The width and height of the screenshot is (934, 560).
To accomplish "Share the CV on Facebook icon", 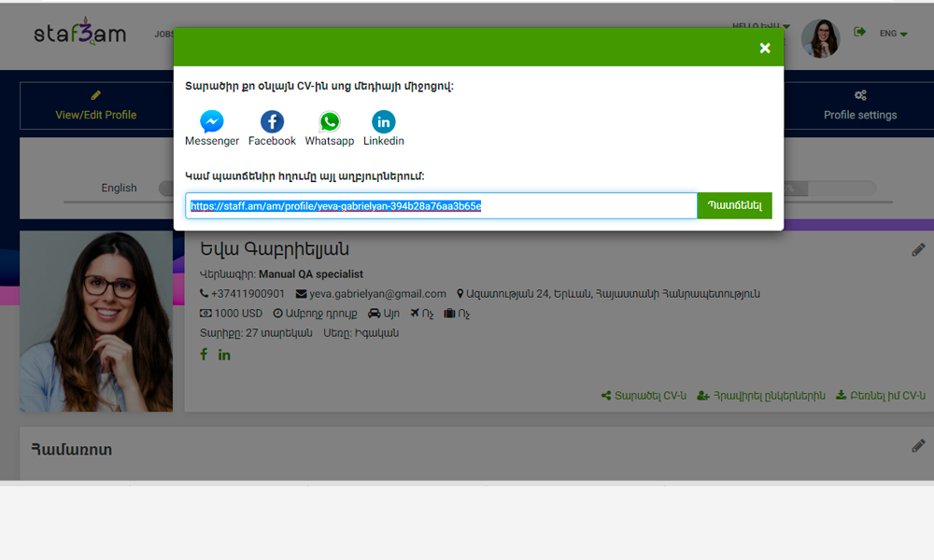I will (272, 121).
